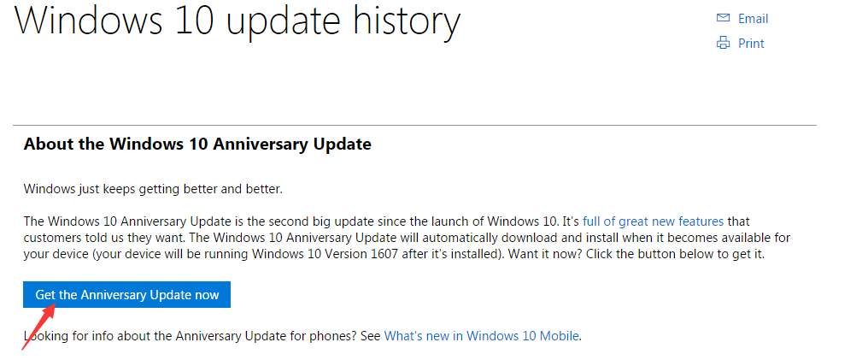The width and height of the screenshot is (868, 360).
Task: Open the Email link text
Action: click(x=753, y=18)
